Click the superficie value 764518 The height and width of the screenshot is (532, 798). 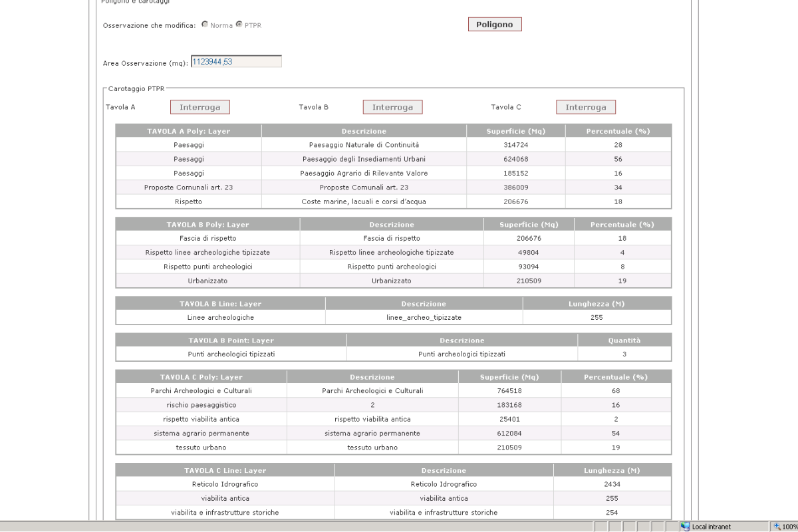pyautogui.click(x=510, y=391)
